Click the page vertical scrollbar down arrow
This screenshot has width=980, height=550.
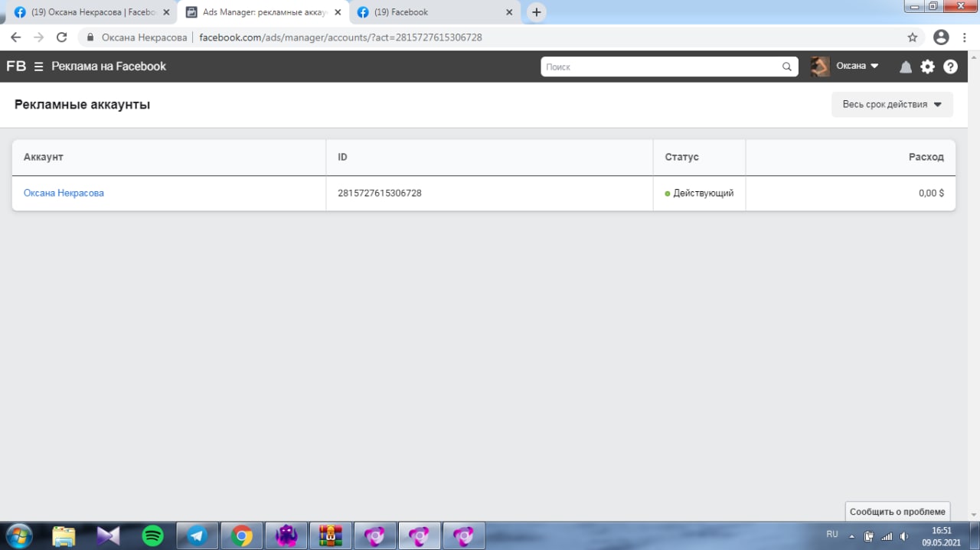(x=975, y=515)
